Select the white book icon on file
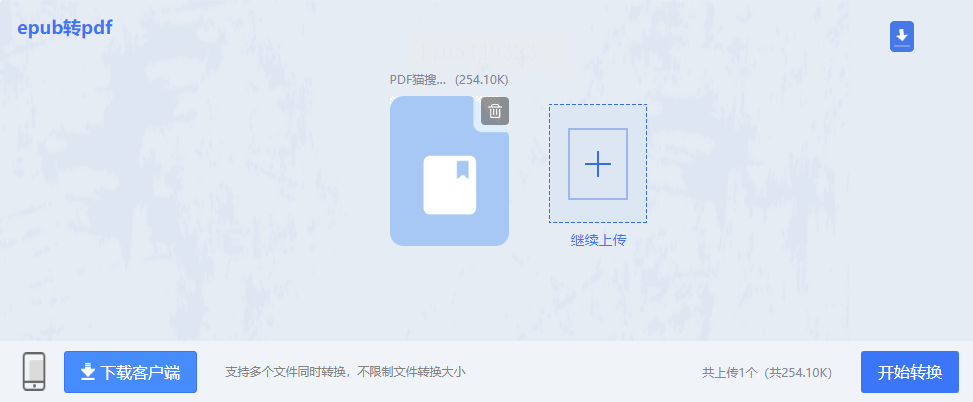Screen dimensions: 973x402 tap(449, 185)
